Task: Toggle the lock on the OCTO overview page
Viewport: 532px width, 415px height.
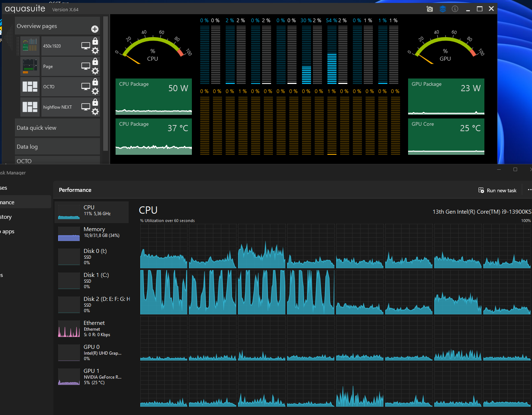Action: [x=95, y=82]
